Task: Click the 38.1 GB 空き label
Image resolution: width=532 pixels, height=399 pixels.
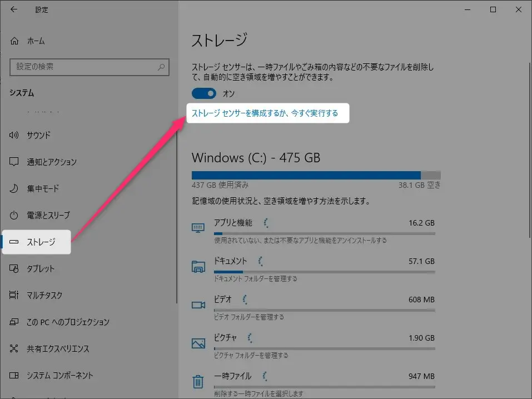Action: pos(419,185)
